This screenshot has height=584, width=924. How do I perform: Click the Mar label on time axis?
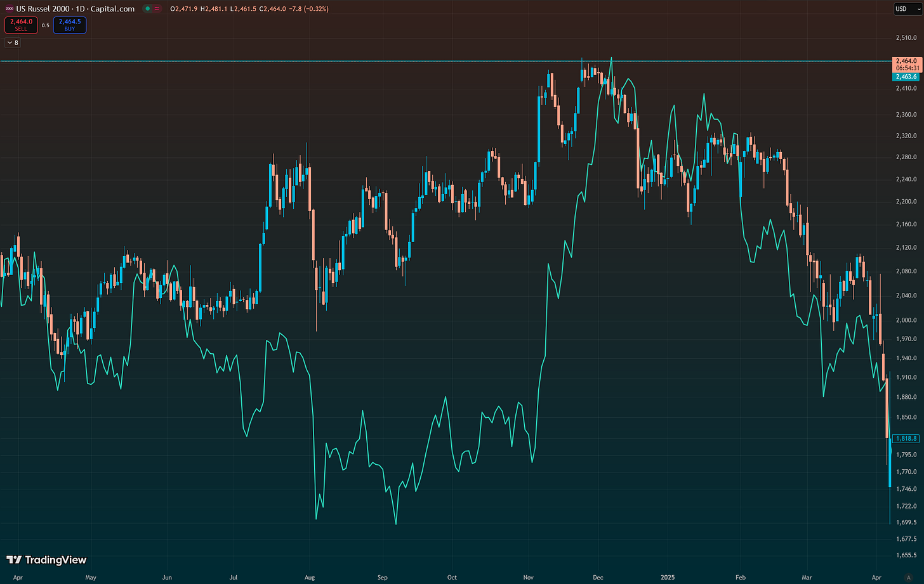coord(807,578)
